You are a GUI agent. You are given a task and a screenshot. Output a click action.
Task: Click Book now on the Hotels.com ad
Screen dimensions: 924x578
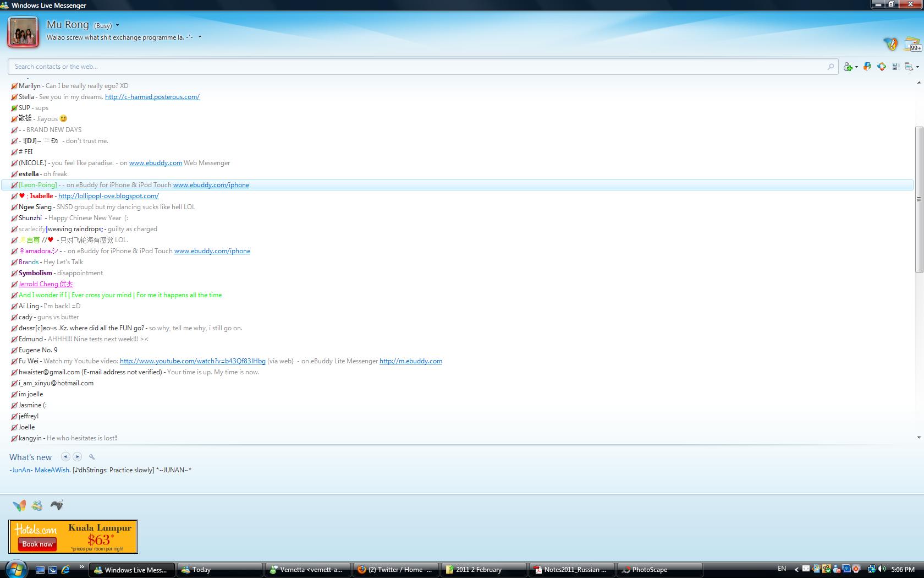pos(37,544)
